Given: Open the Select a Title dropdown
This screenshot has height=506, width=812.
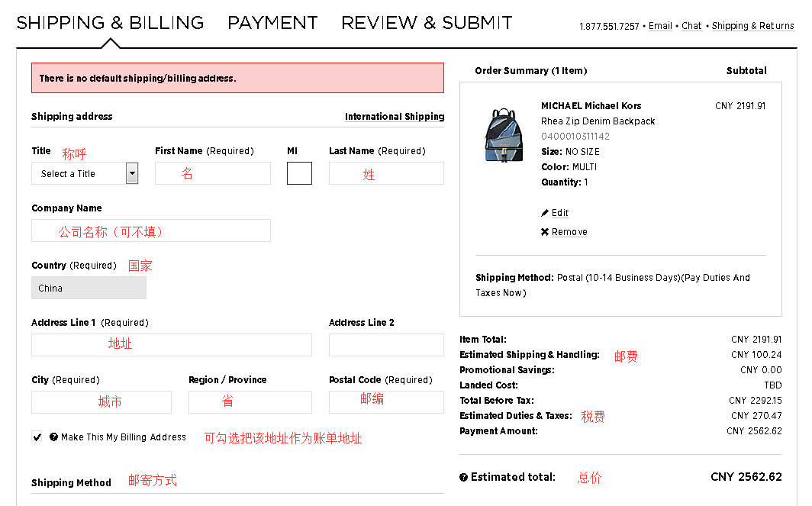Looking at the screenshot, I should pos(85,173).
